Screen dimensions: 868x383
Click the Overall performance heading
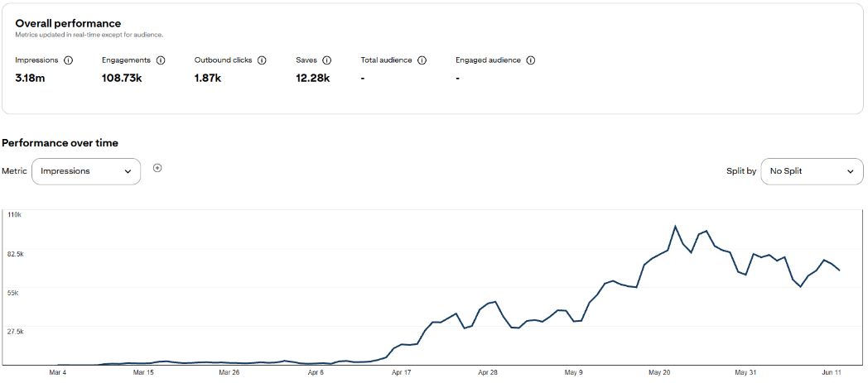(x=68, y=23)
